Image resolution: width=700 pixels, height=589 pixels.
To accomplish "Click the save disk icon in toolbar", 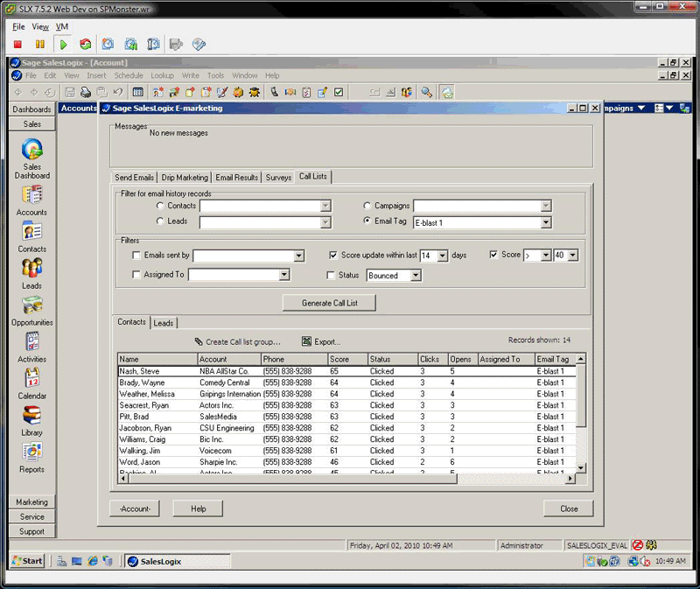I will coord(70,93).
